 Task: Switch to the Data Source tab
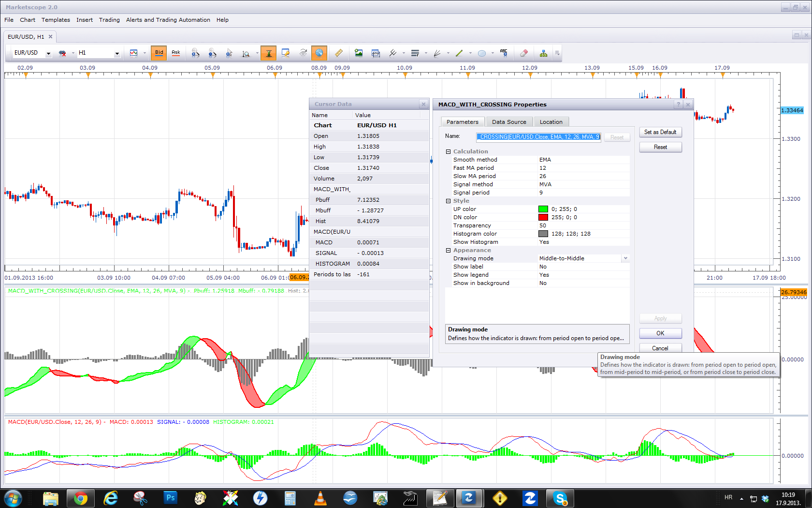tap(509, 122)
